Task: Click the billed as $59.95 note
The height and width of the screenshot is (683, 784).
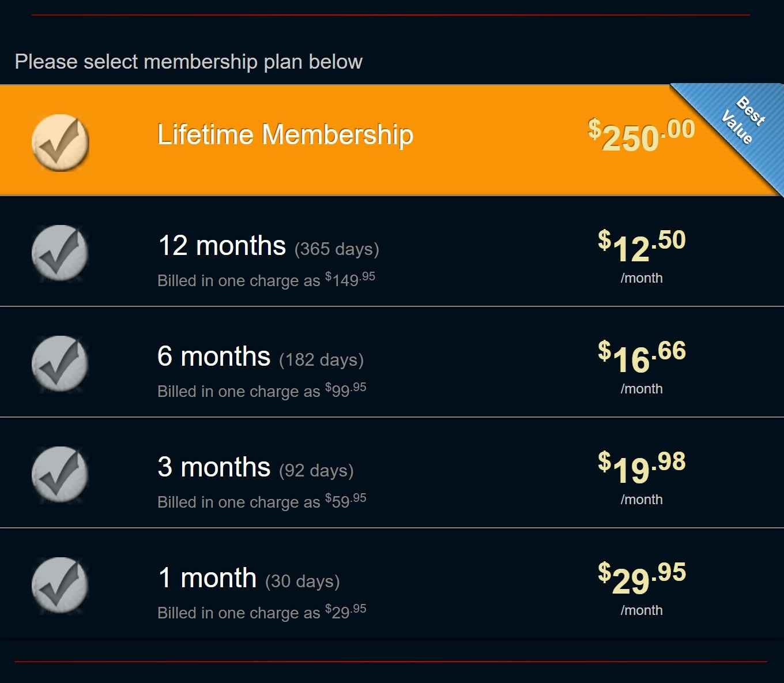Action: point(262,501)
